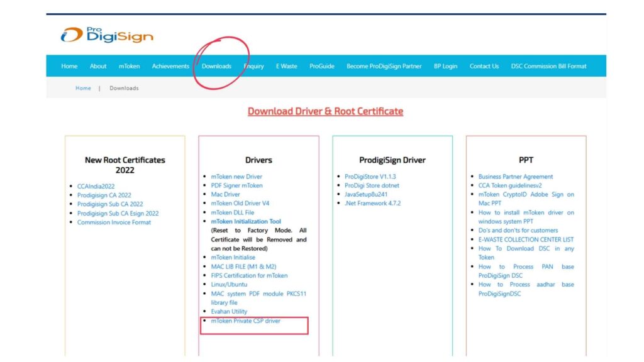Go to mToken in navigation bar
The width and height of the screenshot is (644, 362).
click(130, 66)
